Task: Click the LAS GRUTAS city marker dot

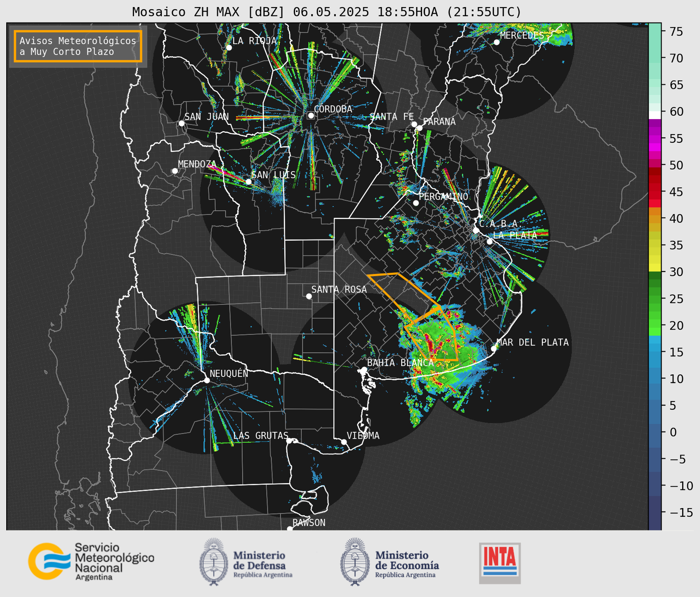Action: click(289, 440)
